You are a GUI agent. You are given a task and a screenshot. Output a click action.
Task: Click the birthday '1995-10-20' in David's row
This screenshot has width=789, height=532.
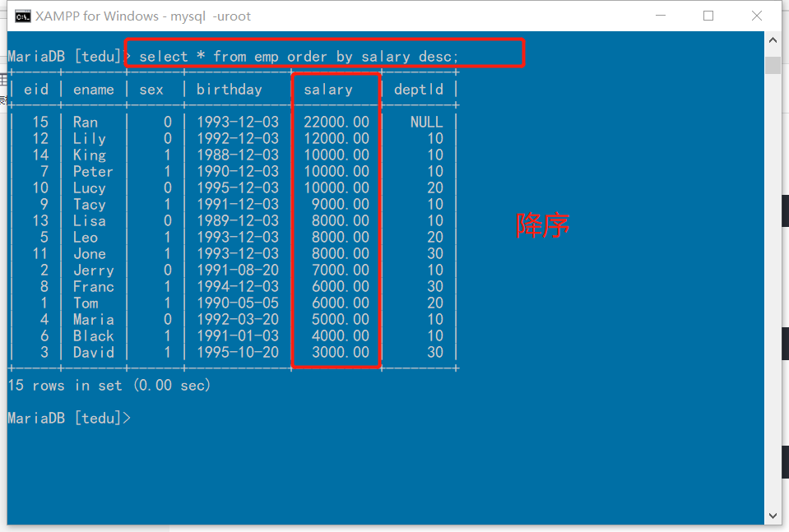pyautogui.click(x=238, y=353)
